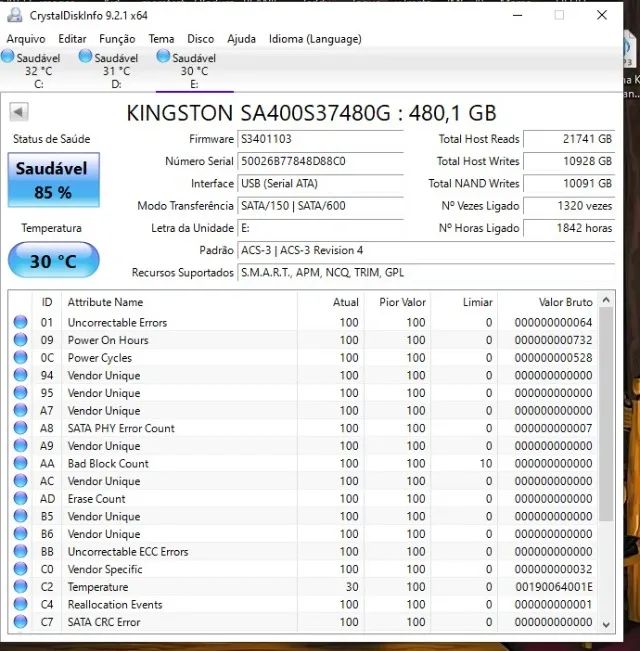Click the Saudável 85 % health status button

point(54,180)
